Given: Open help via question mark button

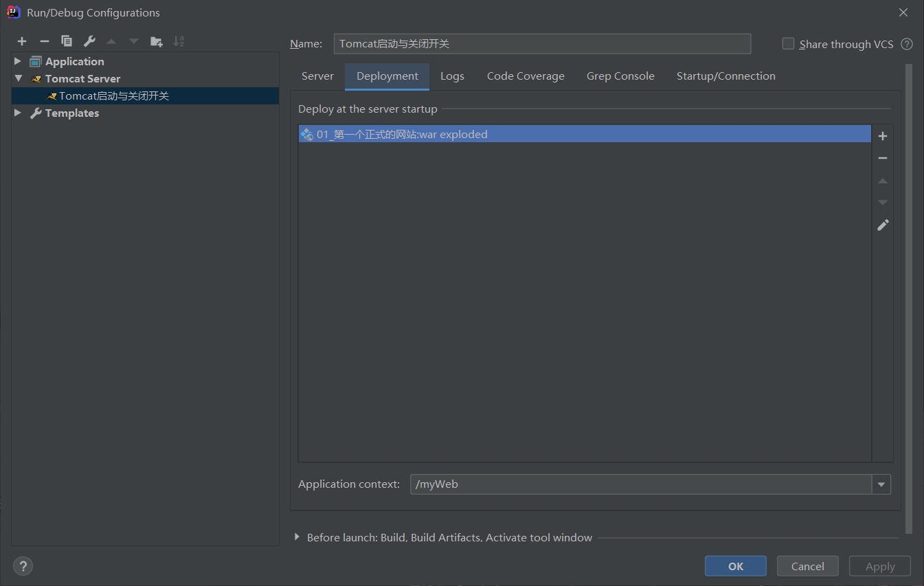Looking at the screenshot, I should (x=23, y=566).
